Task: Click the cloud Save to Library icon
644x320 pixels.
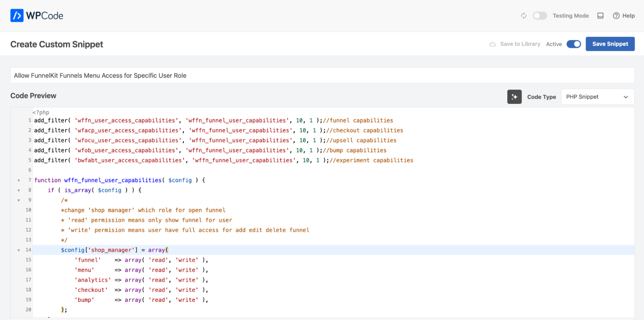Action: (x=492, y=44)
